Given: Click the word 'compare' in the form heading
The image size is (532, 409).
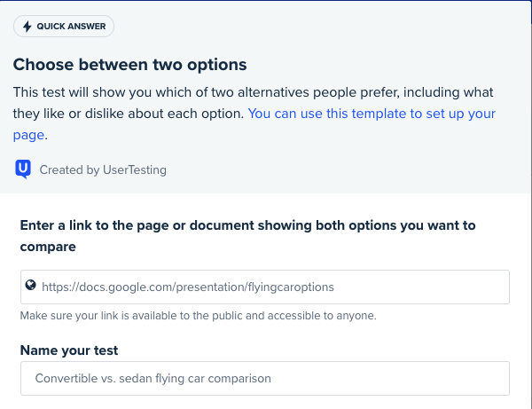Looking at the screenshot, I should click(48, 246).
